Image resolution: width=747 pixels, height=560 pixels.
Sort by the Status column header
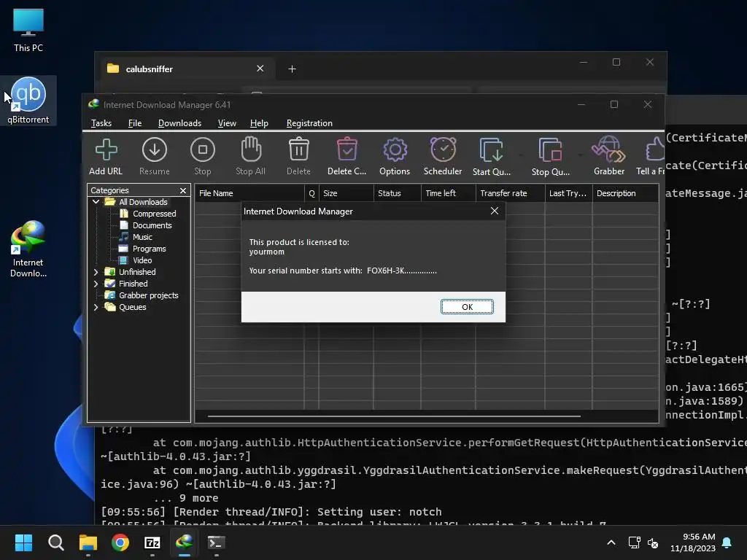[x=398, y=193]
